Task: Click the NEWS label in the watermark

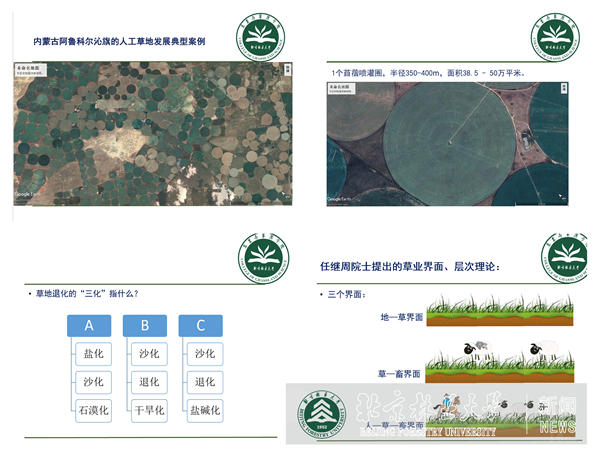Action: pyautogui.click(x=557, y=428)
